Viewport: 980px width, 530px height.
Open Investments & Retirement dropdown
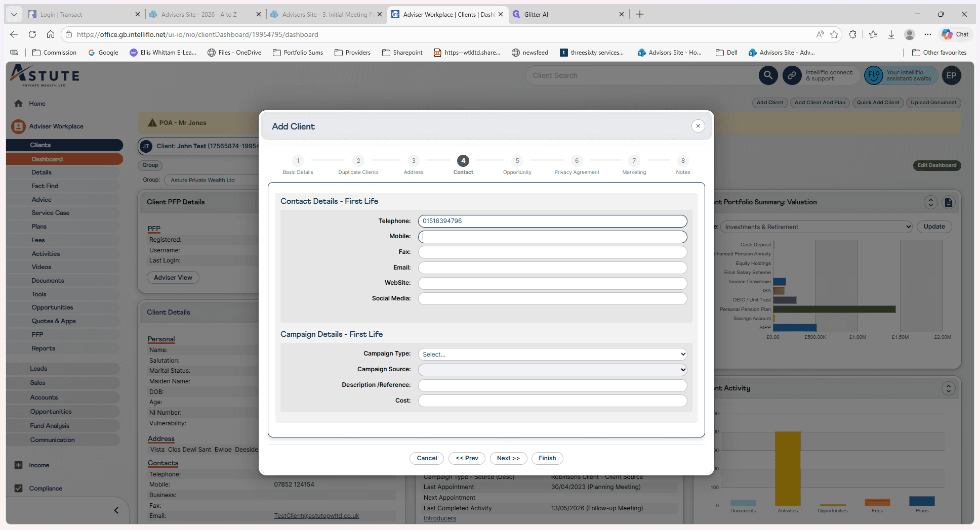click(x=816, y=227)
